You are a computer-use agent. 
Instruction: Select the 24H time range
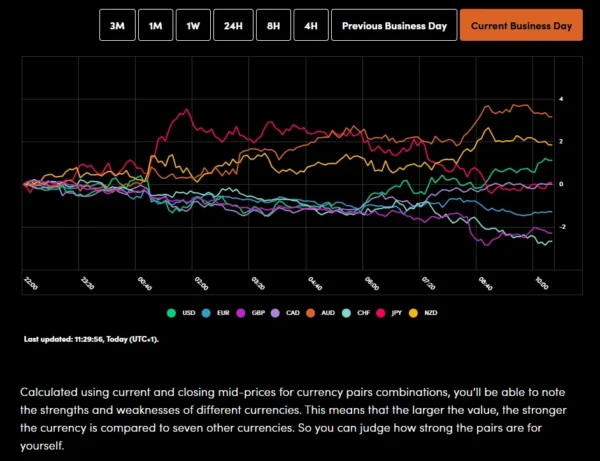pos(232,26)
